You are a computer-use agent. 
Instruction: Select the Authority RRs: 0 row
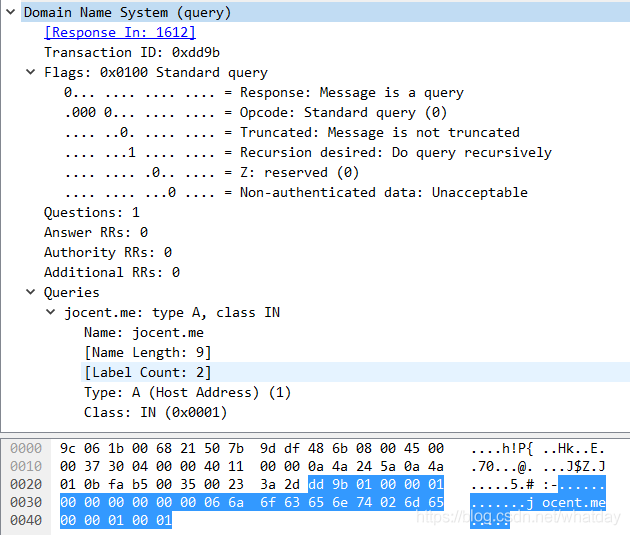click(108, 253)
